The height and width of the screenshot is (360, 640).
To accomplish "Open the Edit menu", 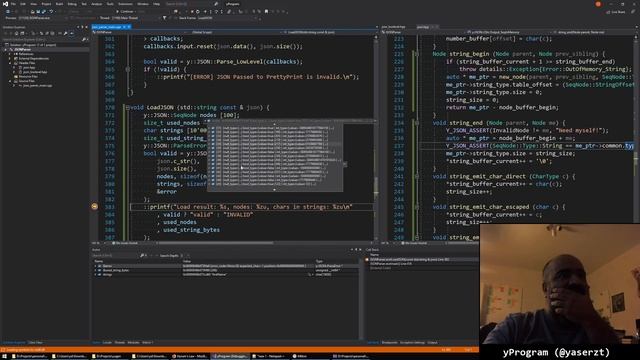I will pyautogui.click(x=23, y=4).
